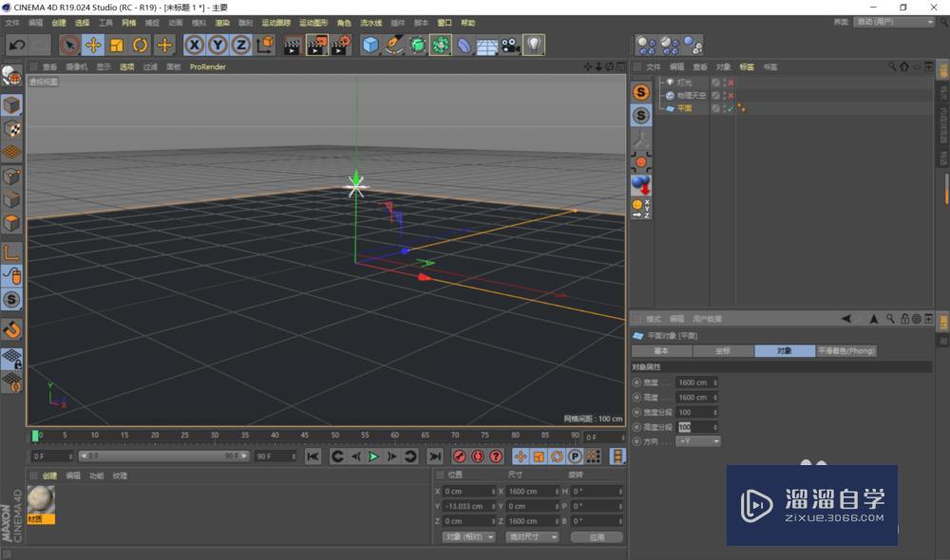
Task: Toggle red X enable mark for 灯光
Action: coord(731,83)
